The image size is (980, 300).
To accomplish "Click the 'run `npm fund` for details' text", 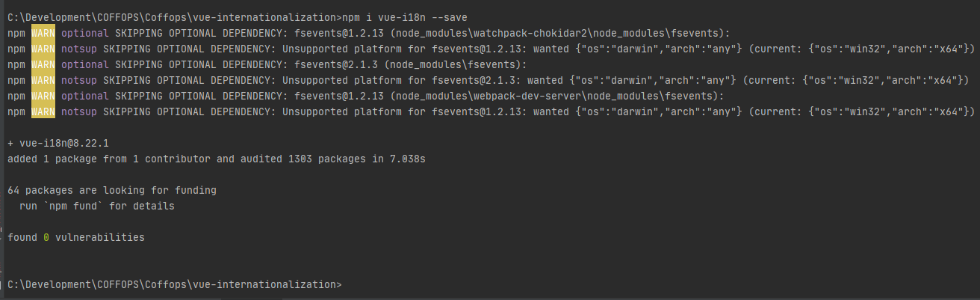I will coord(97,206).
